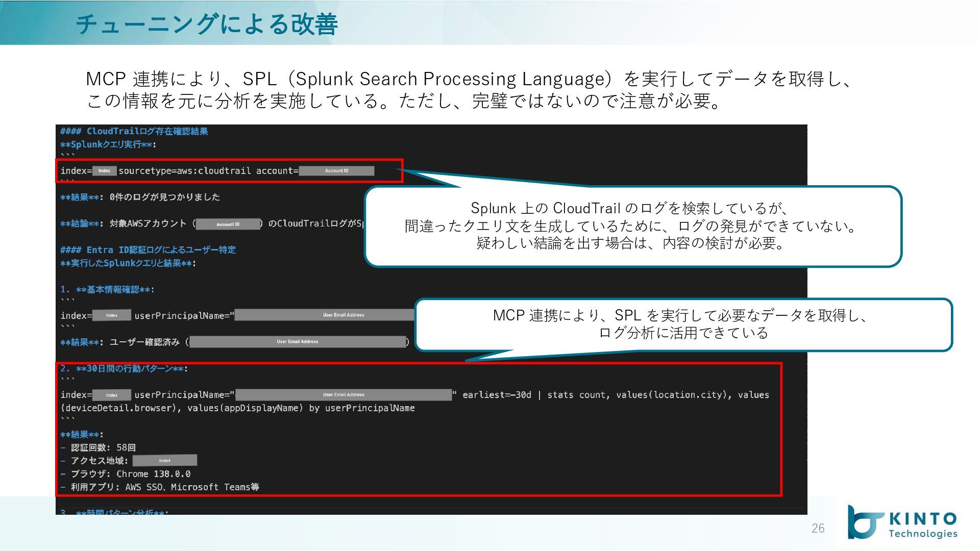Click the User Email Address redaction in the ユーザー確認済み line

click(x=298, y=342)
